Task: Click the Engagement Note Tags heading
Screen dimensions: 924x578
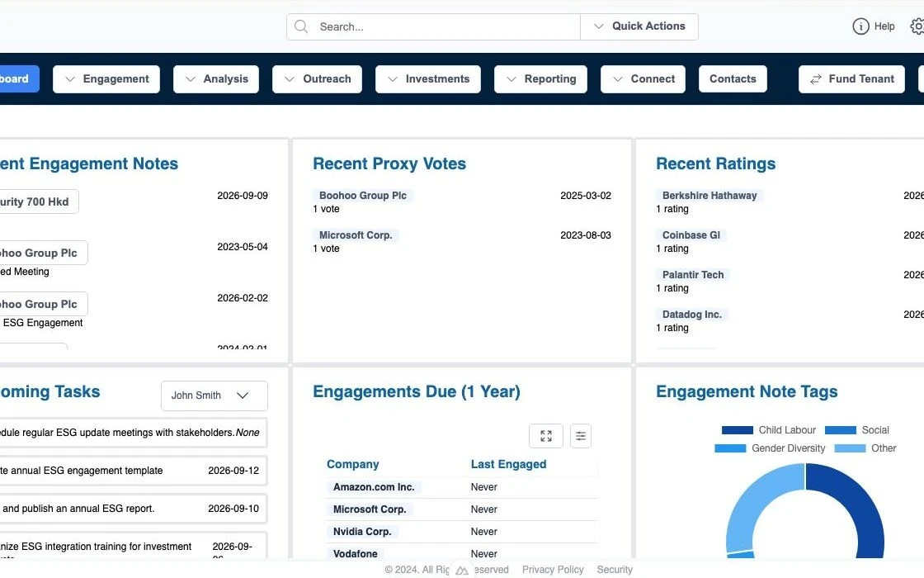Action: 747,392
